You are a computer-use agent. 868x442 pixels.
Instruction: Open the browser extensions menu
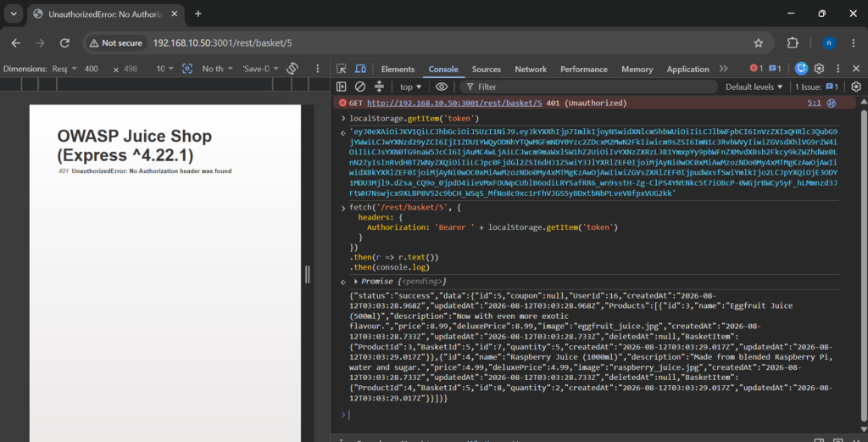(x=793, y=42)
